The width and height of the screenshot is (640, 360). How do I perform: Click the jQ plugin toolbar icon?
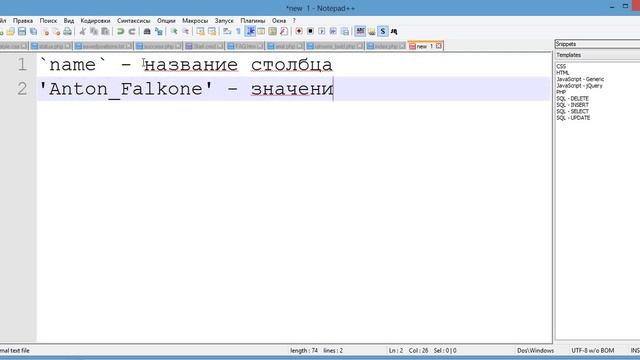point(394,31)
